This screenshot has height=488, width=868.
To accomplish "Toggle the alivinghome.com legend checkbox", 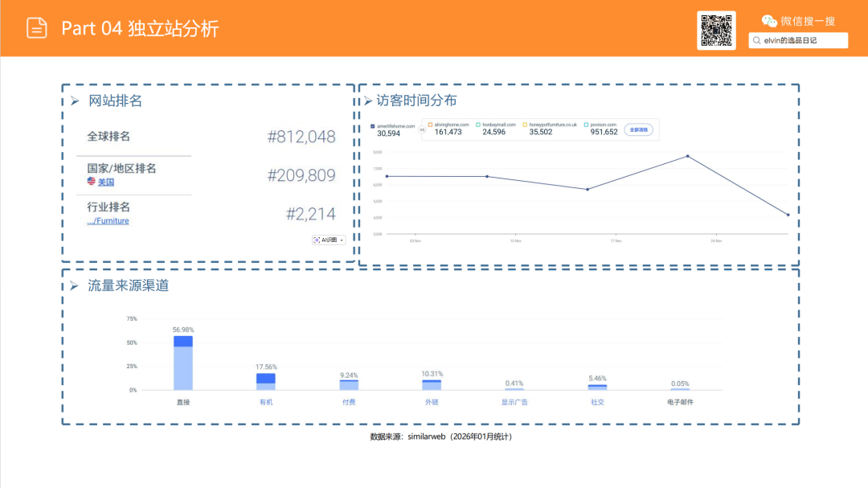I will (432, 125).
